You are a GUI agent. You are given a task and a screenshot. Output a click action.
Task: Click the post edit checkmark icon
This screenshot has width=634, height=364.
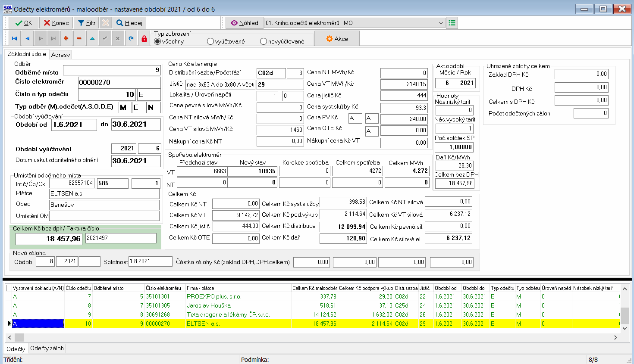point(105,39)
